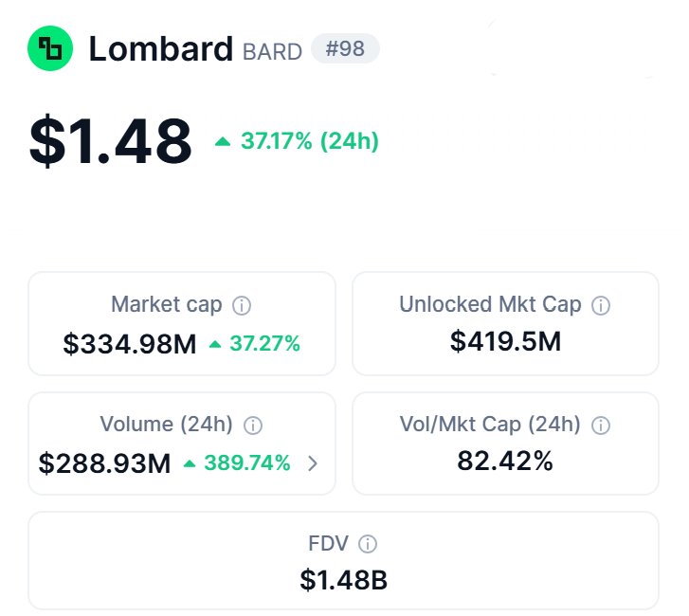Screen dimensions: 689x616
Task: Click the FDV info icon
Action: [x=368, y=544]
